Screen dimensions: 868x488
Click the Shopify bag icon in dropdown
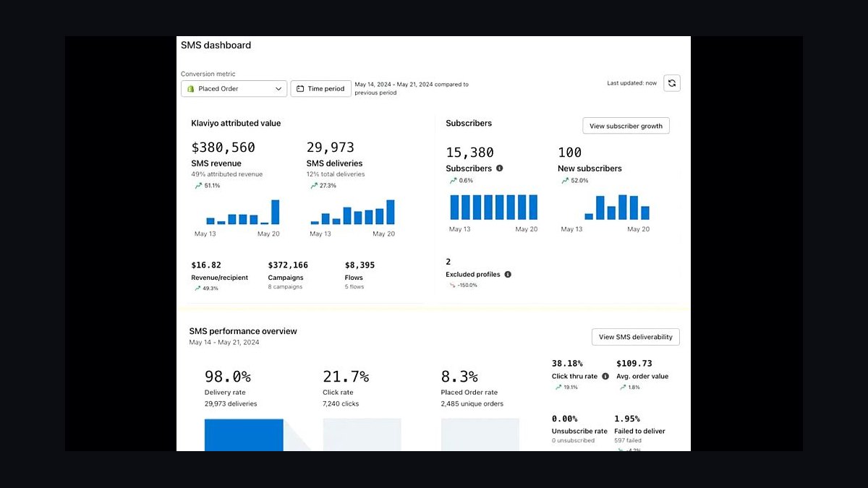tap(191, 89)
